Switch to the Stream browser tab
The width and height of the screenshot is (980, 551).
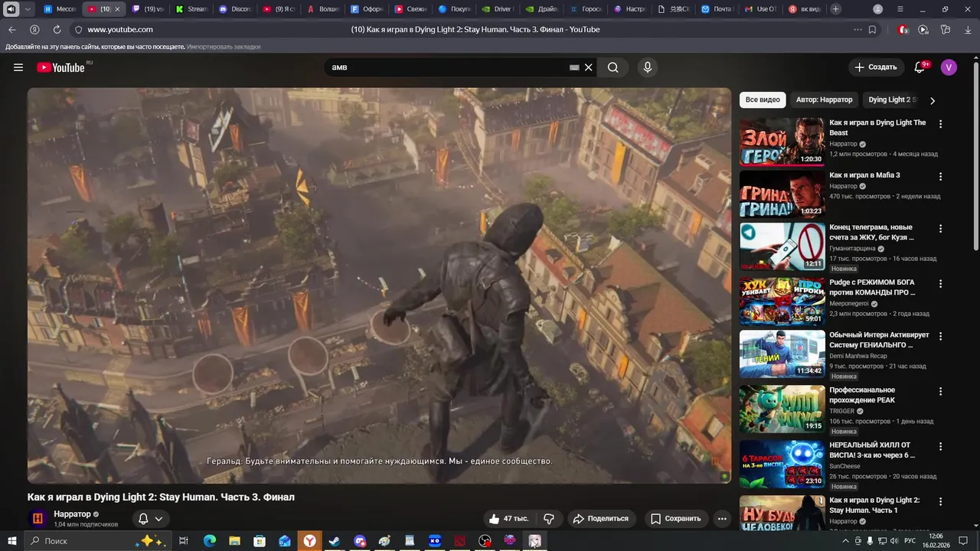[191, 9]
